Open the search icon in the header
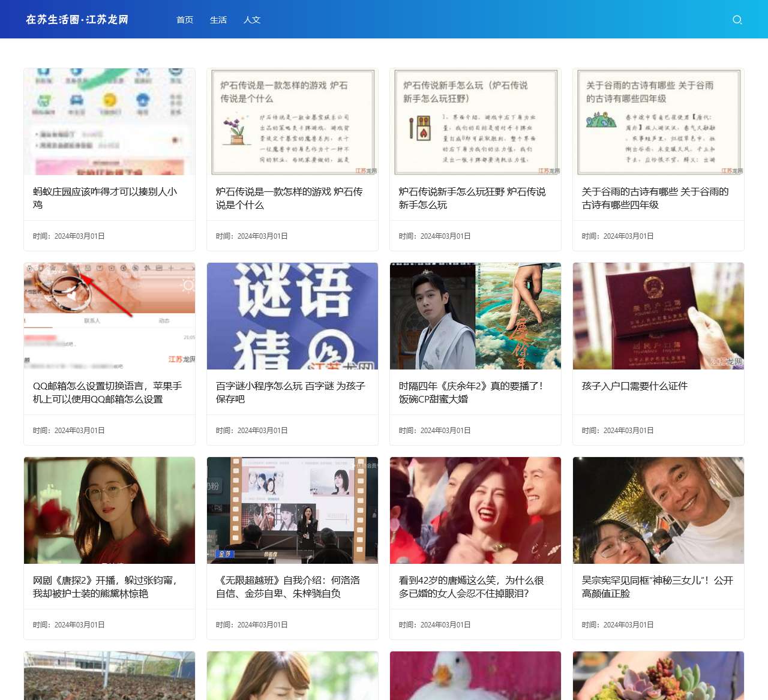The height and width of the screenshot is (700, 768). click(x=737, y=19)
